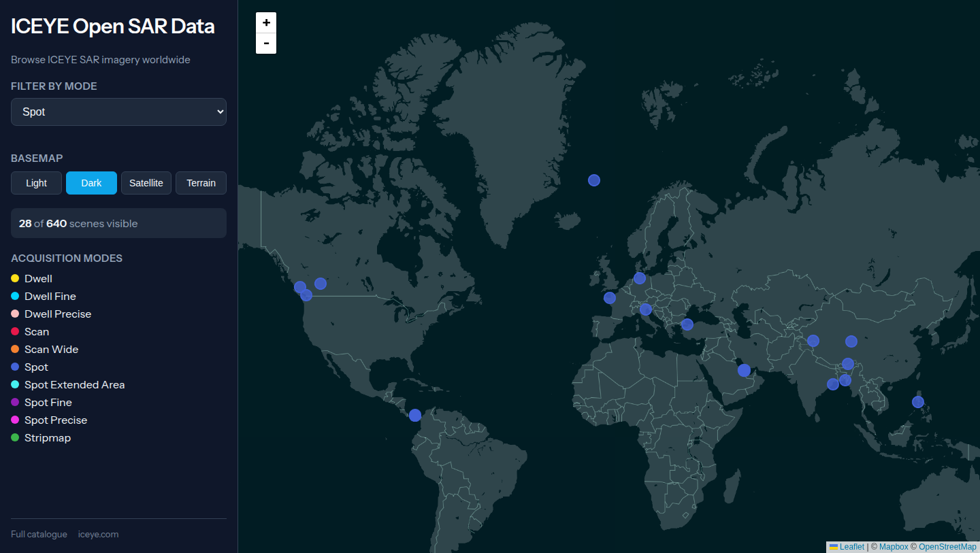This screenshot has width=980, height=553.
Task: Click the '28 of 640 scenes visible' counter
Action: tap(118, 223)
